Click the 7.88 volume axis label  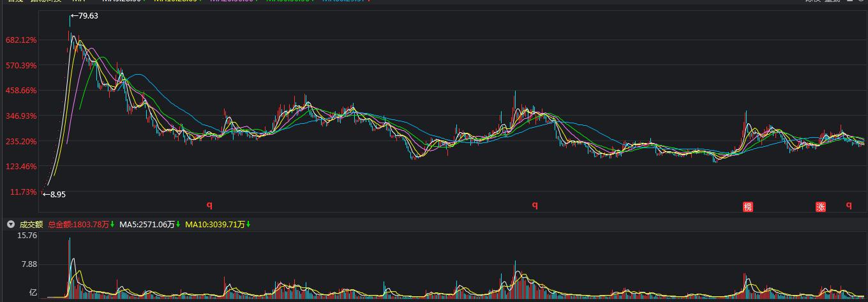[29, 264]
